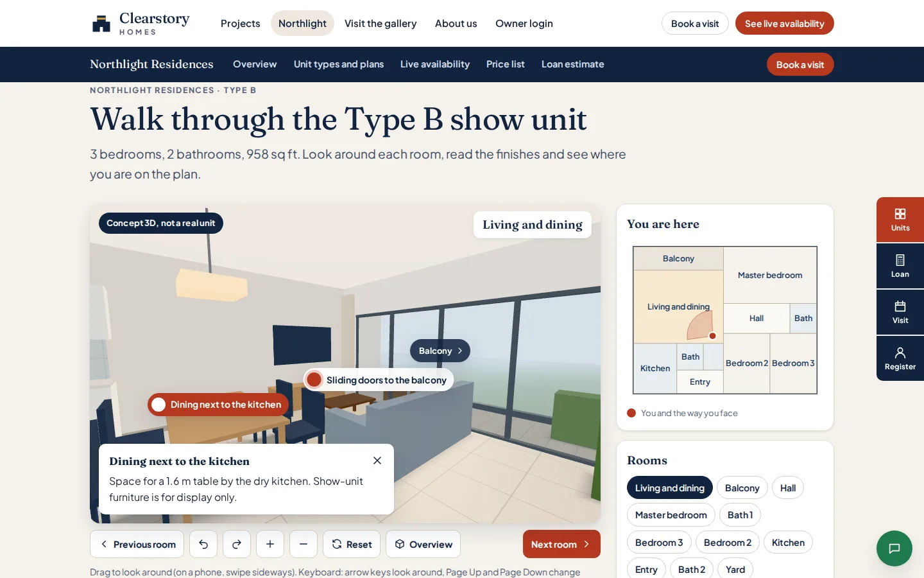This screenshot has height=578, width=924.
Task: Zoom in with the plus button
Action: (x=270, y=544)
